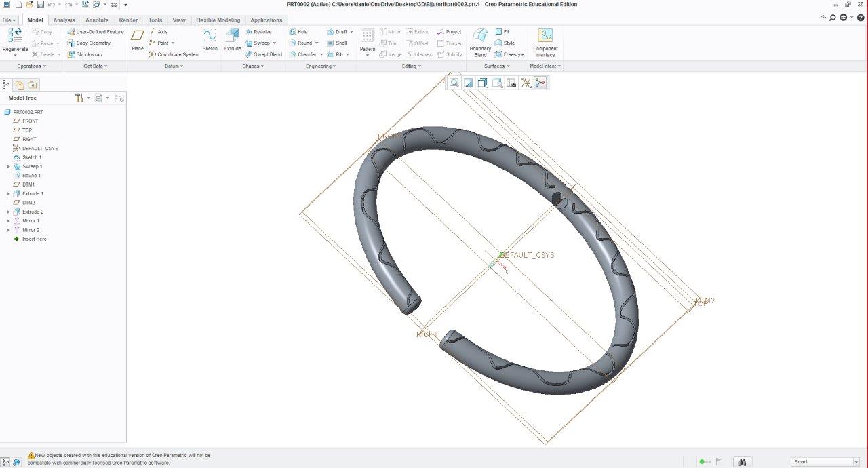This screenshot has width=868, height=468.
Task: Toggle spin center display in graphics toolbar
Action: coord(540,83)
